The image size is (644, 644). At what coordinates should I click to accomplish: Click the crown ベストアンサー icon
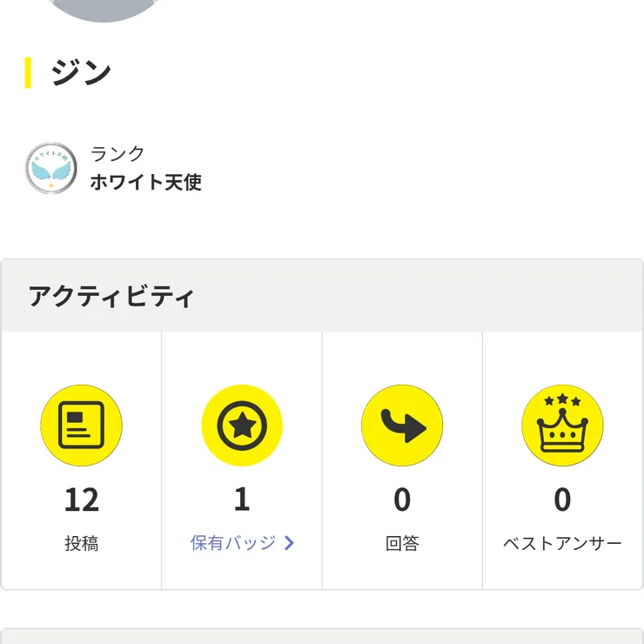(x=562, y=425)
